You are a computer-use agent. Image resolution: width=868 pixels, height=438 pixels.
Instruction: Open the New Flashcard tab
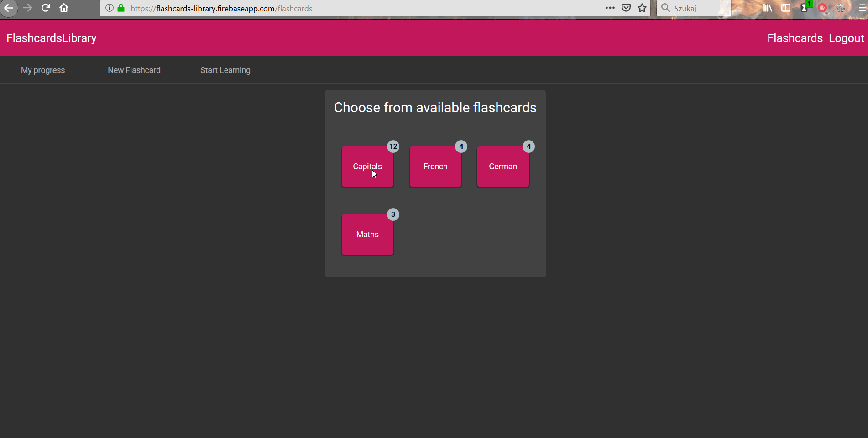[x=134, y=70]
